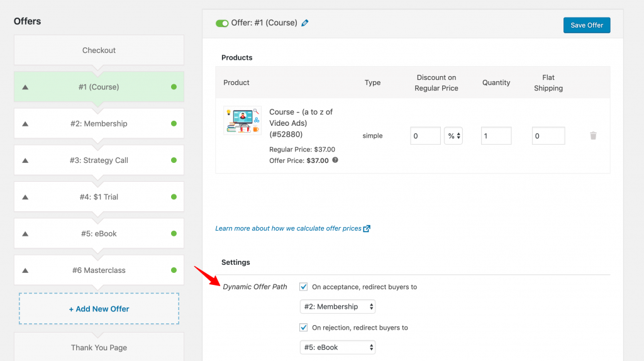Image resolution: width=644 pixels, height=361 pixels.
Task: Click triangle icon on #1 (Course) offer
Action: 25,87
